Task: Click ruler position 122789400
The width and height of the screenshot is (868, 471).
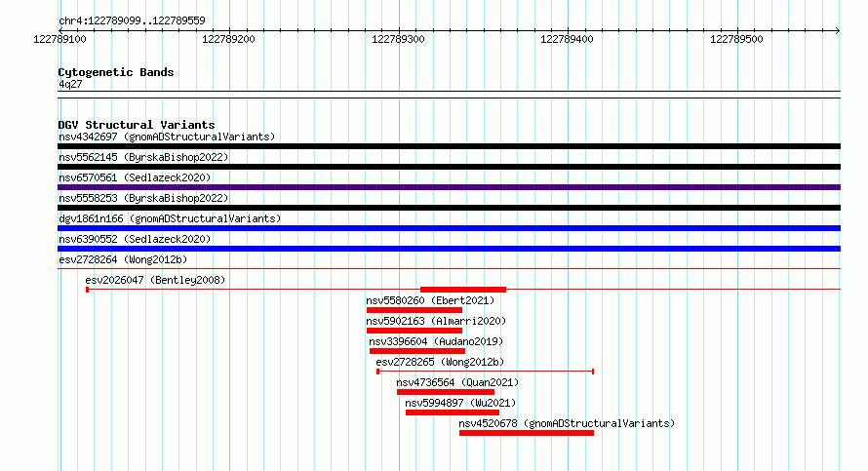Action: click(567, 39)
